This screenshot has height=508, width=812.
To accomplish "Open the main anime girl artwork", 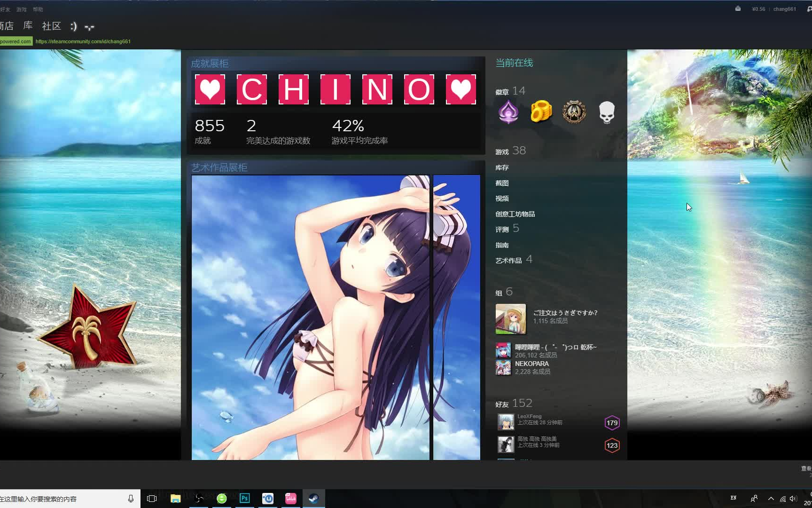I will point(311,317).
